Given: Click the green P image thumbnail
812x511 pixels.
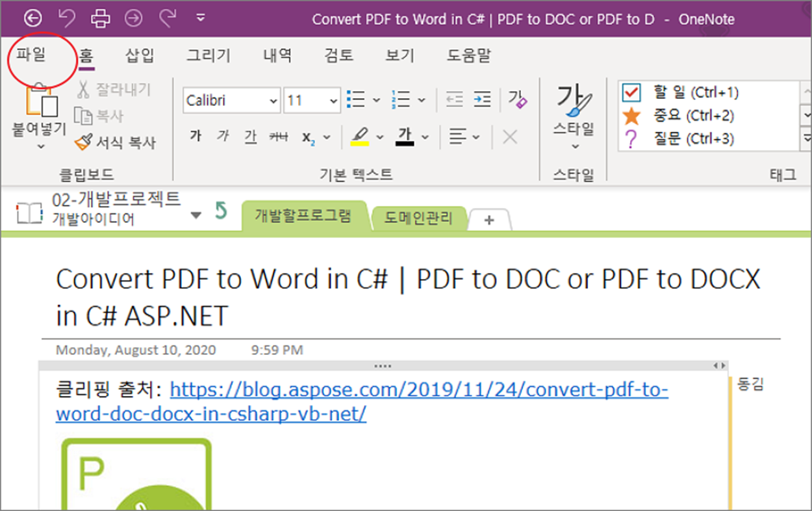Looking at the screenshot, I should [137, 474].
